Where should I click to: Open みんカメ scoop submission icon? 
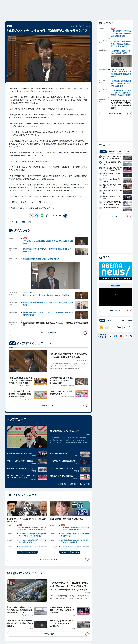point(65,216)
